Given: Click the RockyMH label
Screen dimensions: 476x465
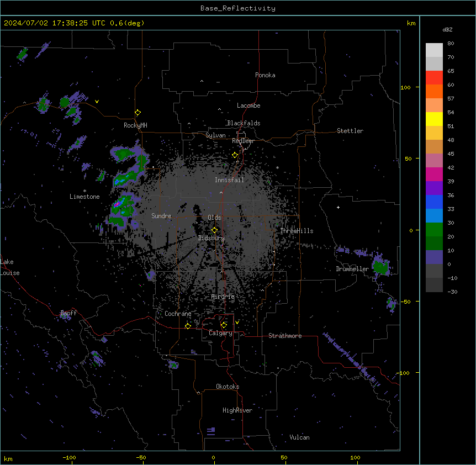Looking at the screenshot, I should point(135,125).
